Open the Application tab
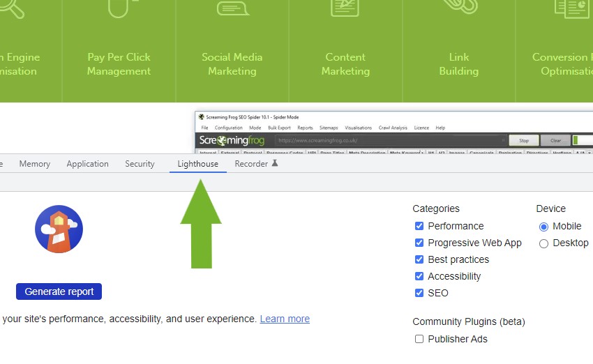Viewport: 593px width, 364px height. [87, 164]
